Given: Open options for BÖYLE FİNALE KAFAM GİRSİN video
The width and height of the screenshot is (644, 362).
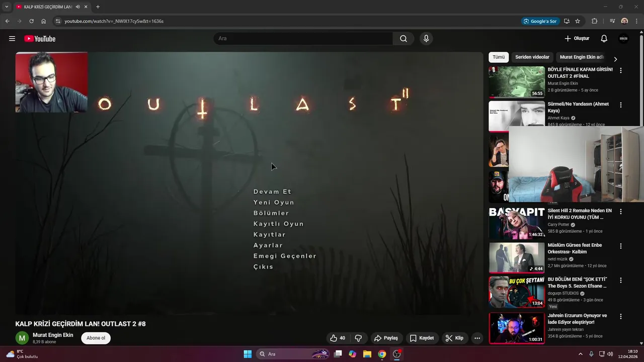Looking at the screenshot, I should click(620, 70).
